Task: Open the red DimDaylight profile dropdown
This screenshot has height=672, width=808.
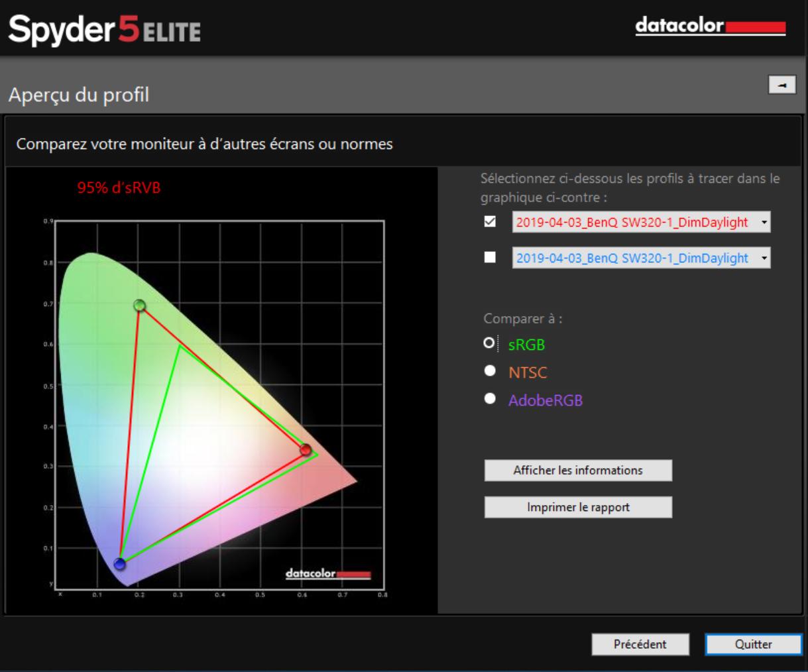Action: pos(764,223)
